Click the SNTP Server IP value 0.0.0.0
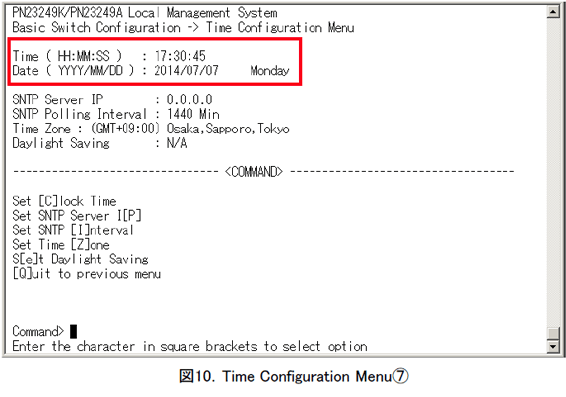566x397 pixels. [189, 99]
